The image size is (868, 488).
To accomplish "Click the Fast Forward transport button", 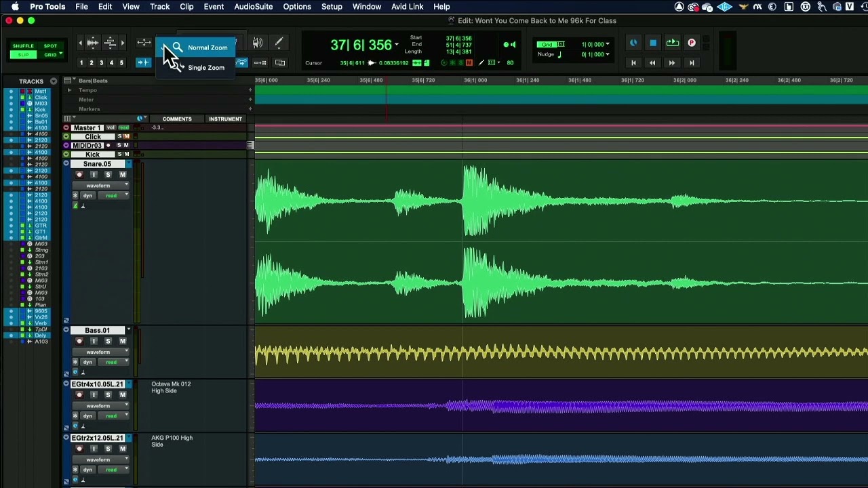I will [x=672, y=63].
